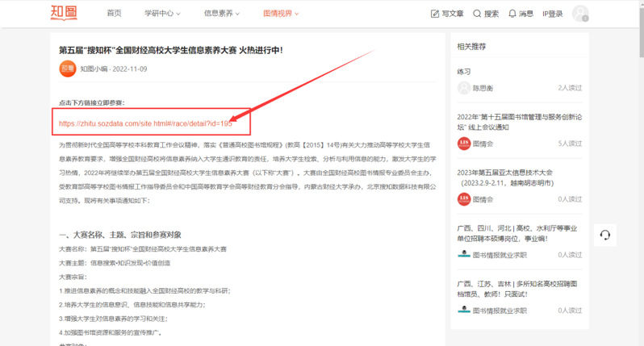Click the 搜索 magnifier icon
644x346 pixels.
click(x=477, y=14)
